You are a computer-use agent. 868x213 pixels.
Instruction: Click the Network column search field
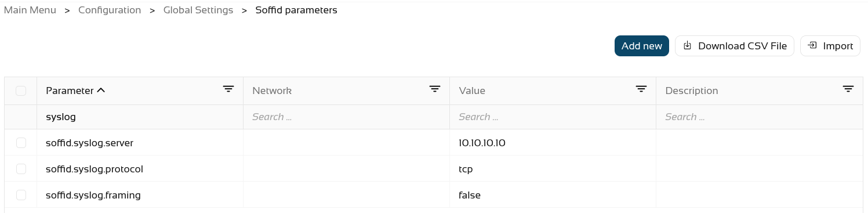[x=346, y=117]
